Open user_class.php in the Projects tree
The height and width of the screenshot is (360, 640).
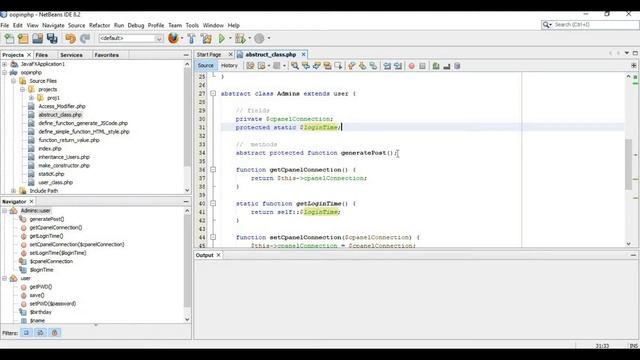[56, 182]
